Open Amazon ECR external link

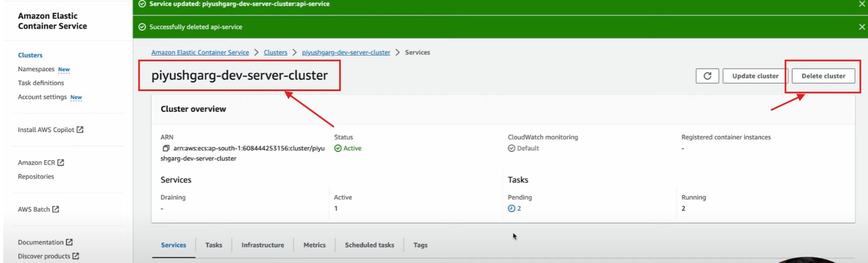point(41,163)
